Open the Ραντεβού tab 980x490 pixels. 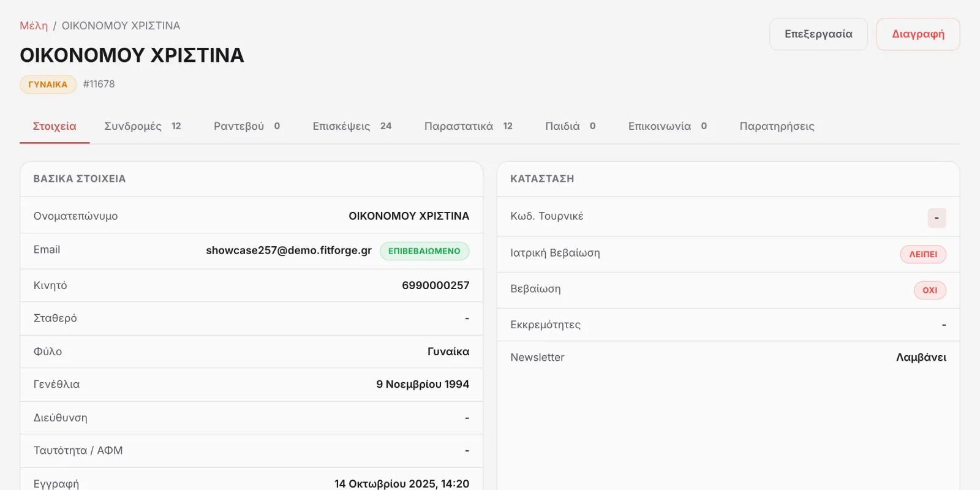[x=247, y=126]
